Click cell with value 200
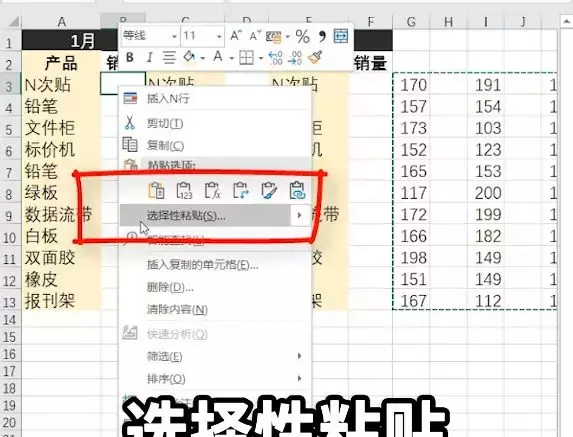Image resolution: width=573 pixels, height=437 pixels. coord(486,193)
